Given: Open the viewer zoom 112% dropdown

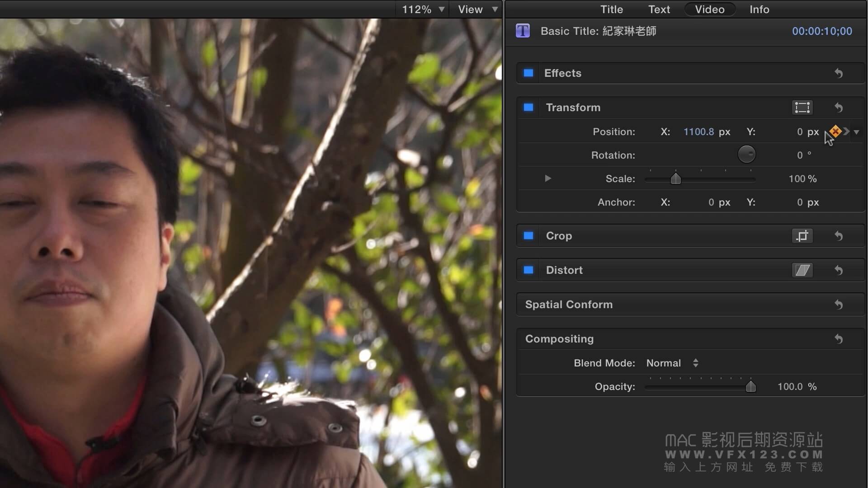Looking at the screenshot, I should click(x=423, y=9).
